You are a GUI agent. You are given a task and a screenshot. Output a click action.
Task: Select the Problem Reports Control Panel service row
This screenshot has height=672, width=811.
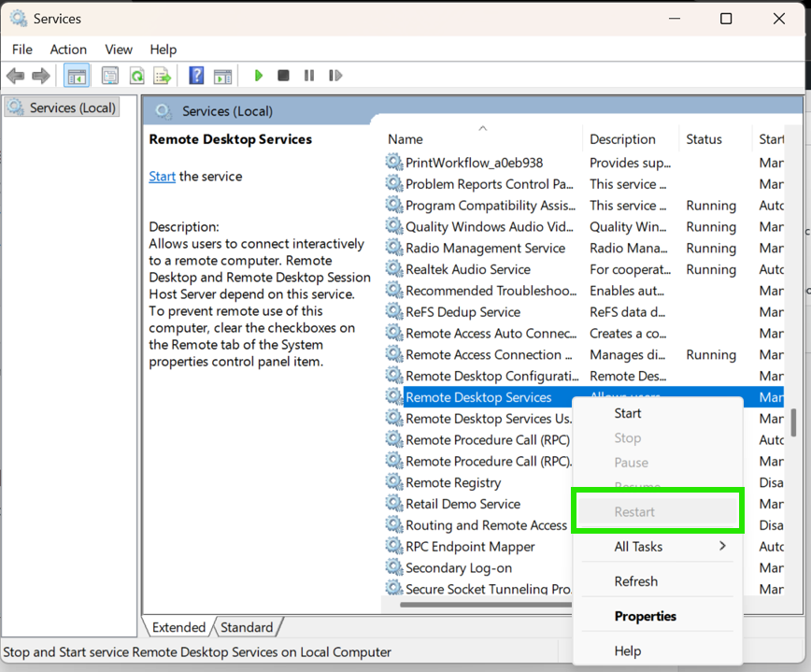pyautogui.click(x=585, y=184)
